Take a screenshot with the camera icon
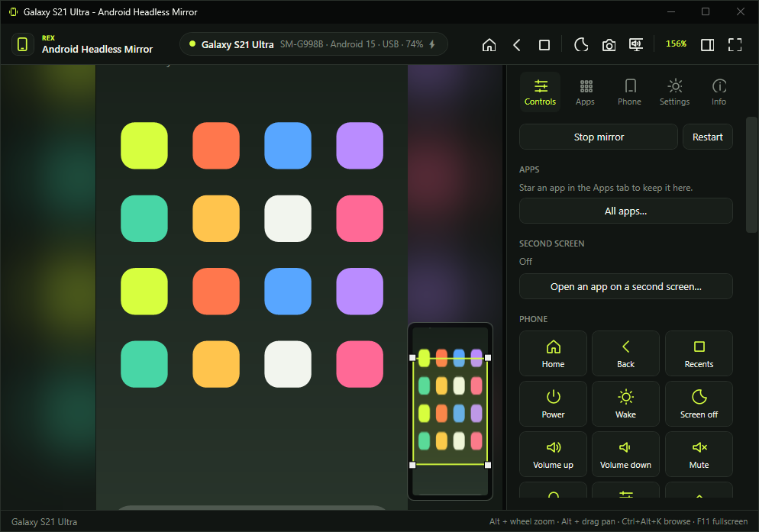759x532 pixels. pos(609,44)
